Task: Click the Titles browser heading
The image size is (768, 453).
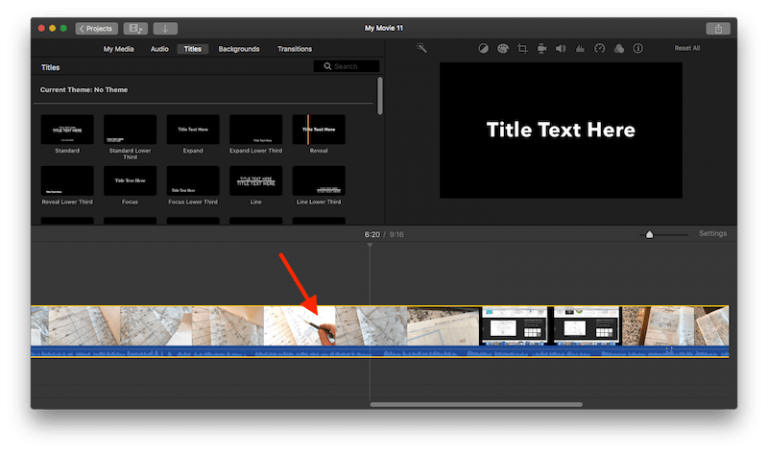Action: click(50, 67)
